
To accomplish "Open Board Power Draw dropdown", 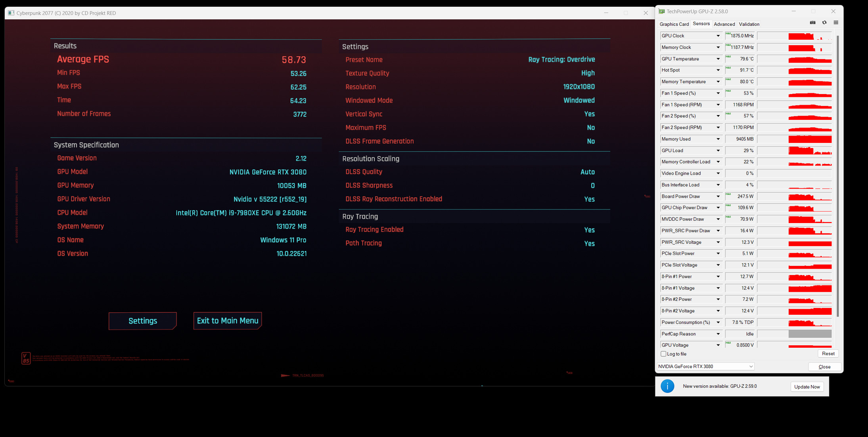I will pos(718,196).
